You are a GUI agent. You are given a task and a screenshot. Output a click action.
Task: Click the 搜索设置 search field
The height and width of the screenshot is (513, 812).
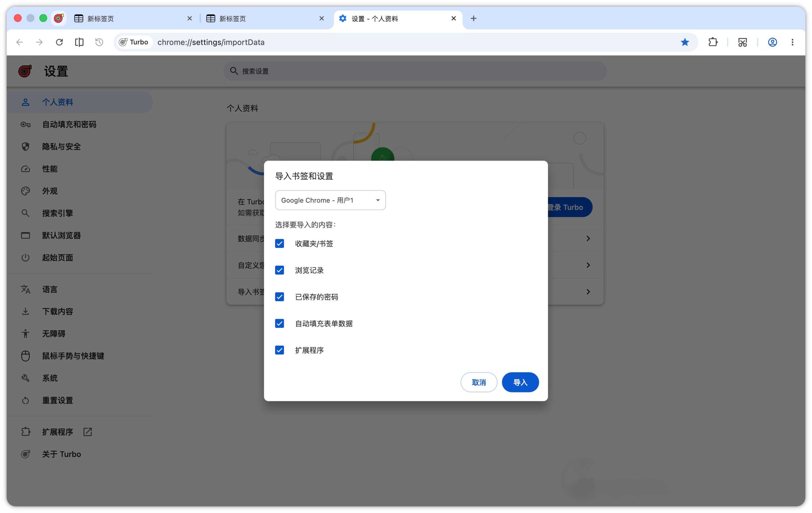415,71
